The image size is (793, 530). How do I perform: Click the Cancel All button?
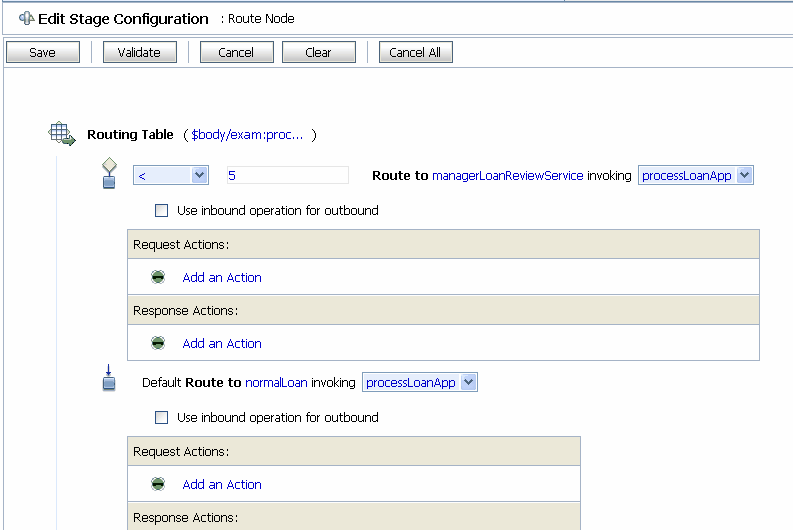point(416,52)
